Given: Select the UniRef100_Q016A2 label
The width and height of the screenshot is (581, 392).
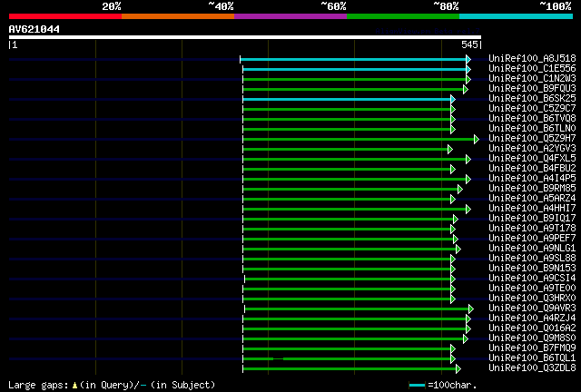Looking at the screenshot, I should click(x=532, y=328).
